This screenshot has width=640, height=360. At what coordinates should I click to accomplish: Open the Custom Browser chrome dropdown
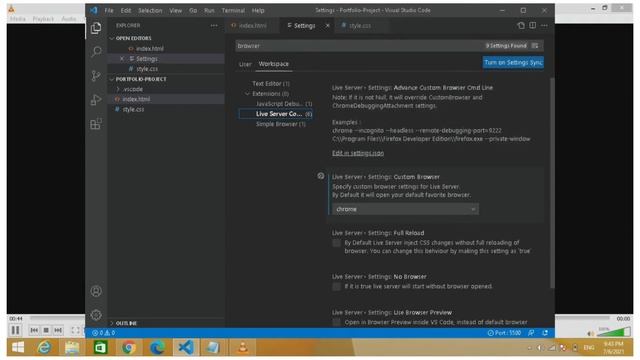[x=405, y=209]
